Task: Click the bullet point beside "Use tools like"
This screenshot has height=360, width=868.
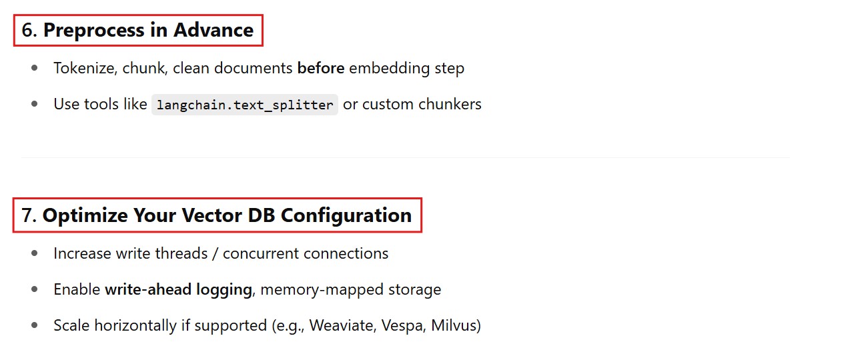Action: tap(35, 105)
